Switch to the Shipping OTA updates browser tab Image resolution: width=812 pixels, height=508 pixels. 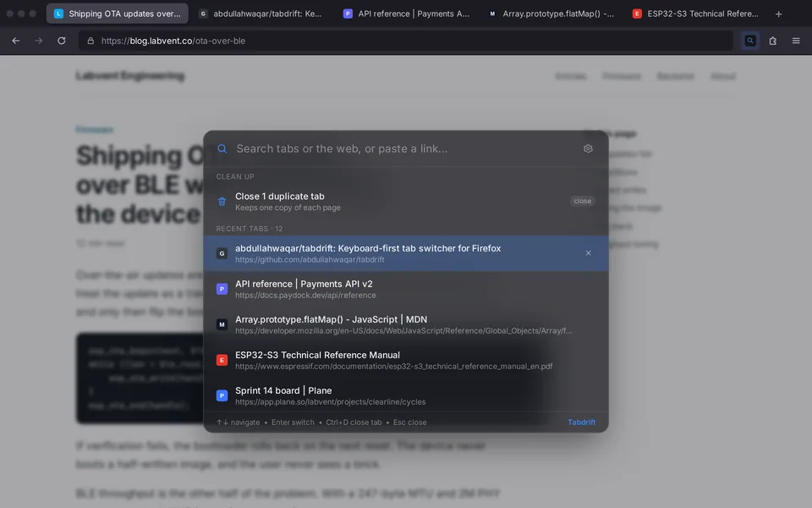(118, 14)
